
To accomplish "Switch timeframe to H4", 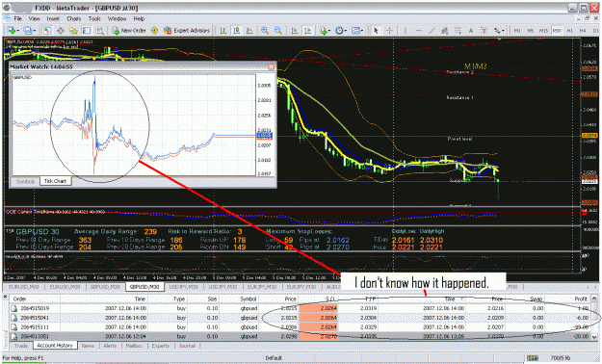I will pyautogui.click(x=583, y=31).
